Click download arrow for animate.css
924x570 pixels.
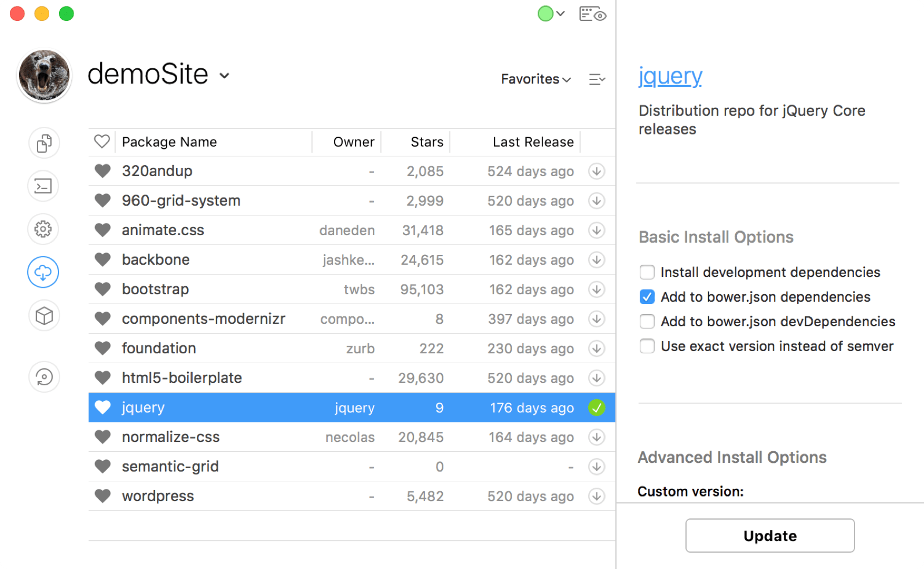coord(597,231)
